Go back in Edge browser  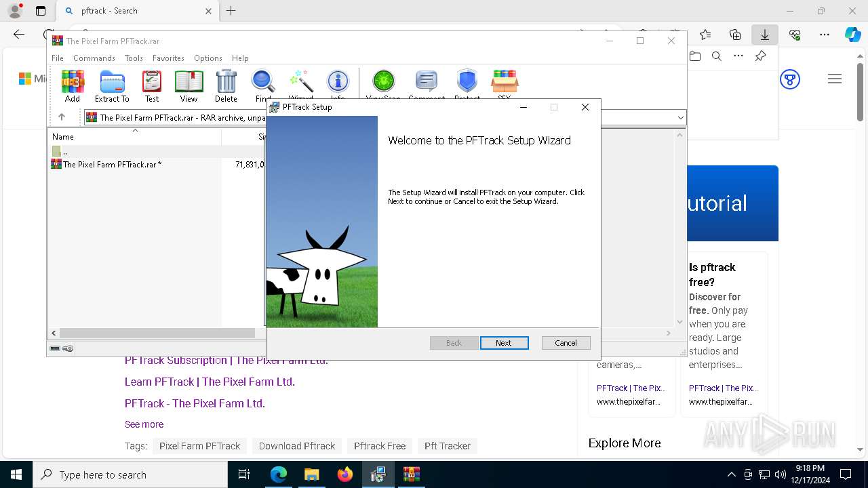[x=19, y=35]
